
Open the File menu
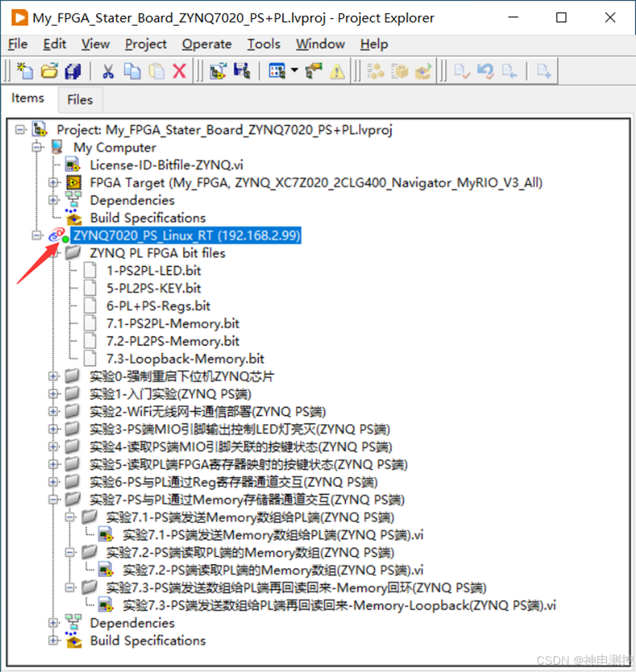coord(18,44)
